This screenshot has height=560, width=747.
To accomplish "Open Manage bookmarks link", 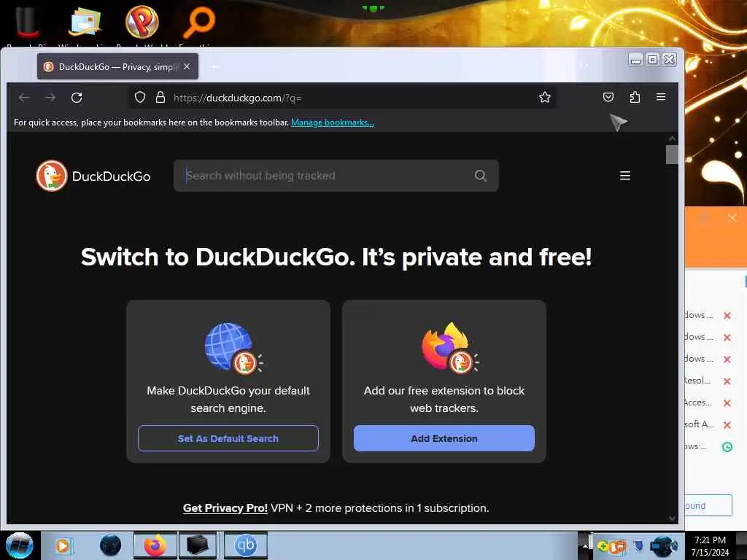I will 333,122.
